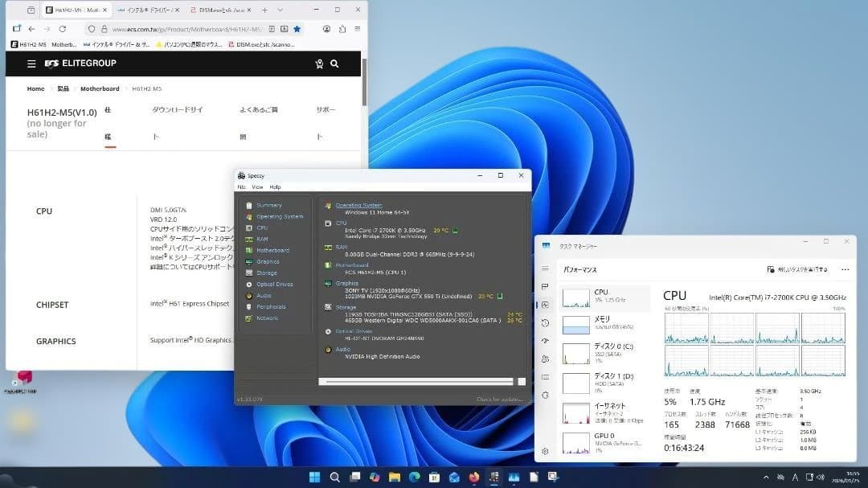Open Speccy's Storage section
The width and height of the screenshot is (868, 488).
265,273
